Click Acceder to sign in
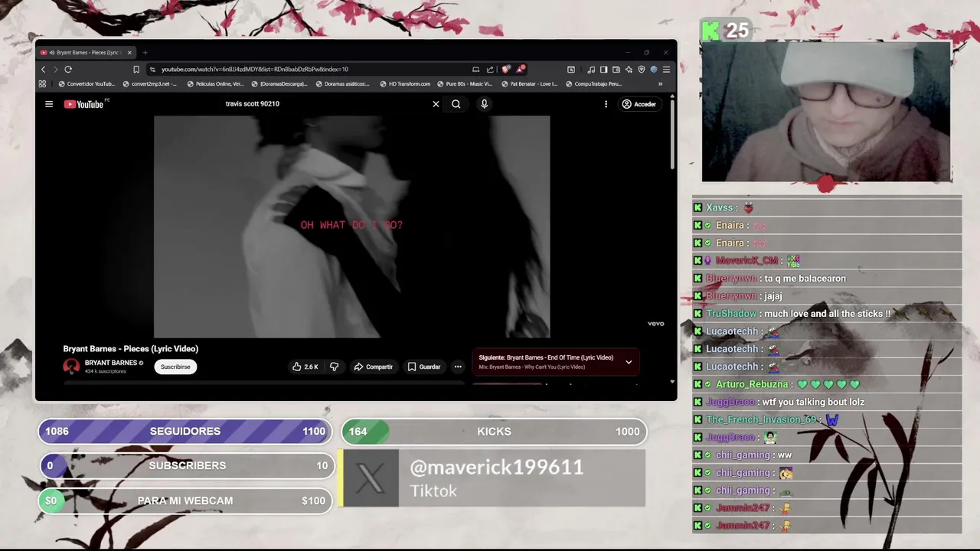 [639, 104]
